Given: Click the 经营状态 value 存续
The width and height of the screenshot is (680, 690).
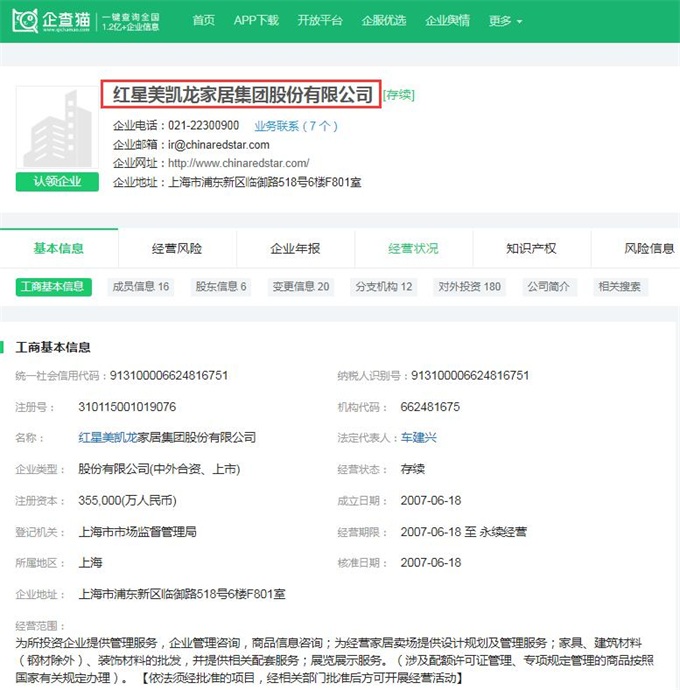Looking at the screenshot, I should [x=412, y=469].
